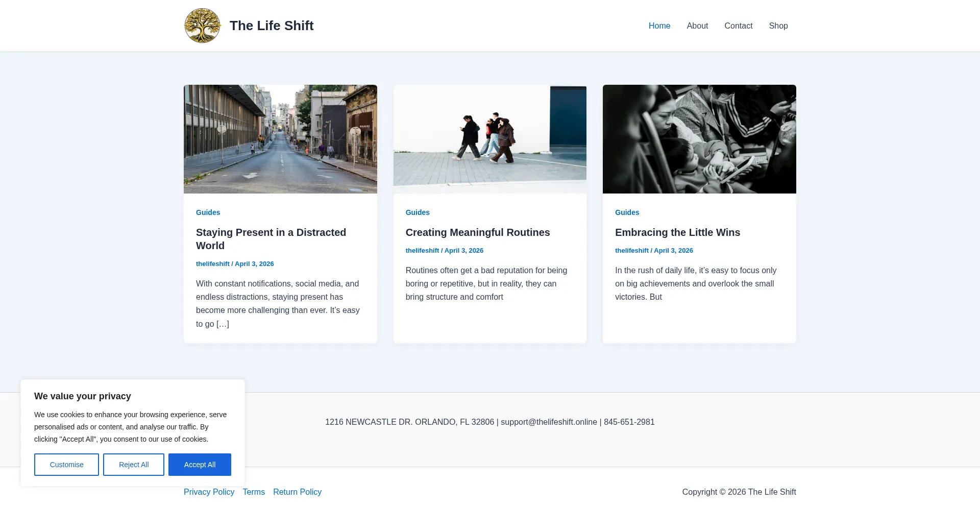
Task: Click Copyright © 2026 The Life Shift text
Action: tap(739, 492)
